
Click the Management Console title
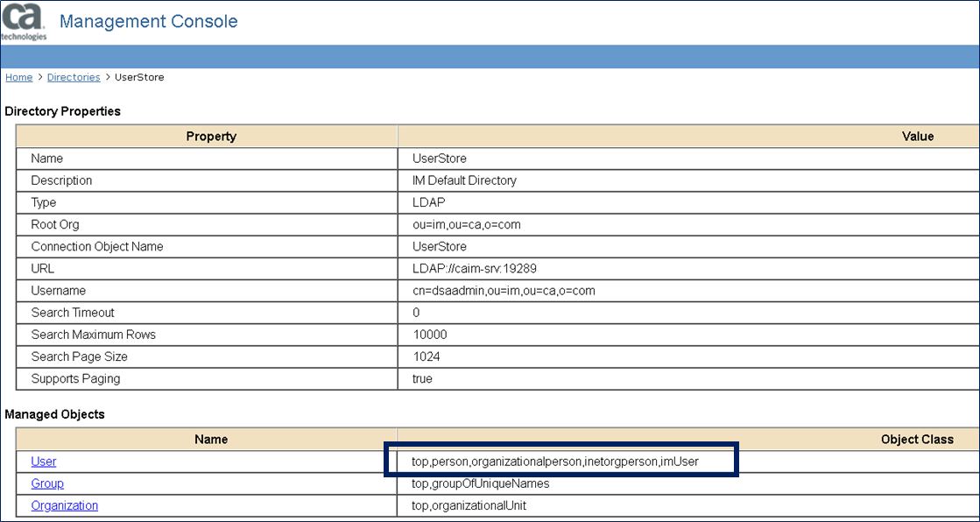[x=149, y=21]
